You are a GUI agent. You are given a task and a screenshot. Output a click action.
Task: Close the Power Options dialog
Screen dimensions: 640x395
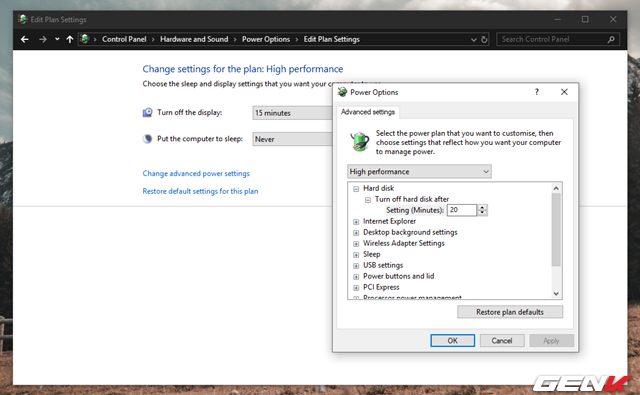point(564,92)
